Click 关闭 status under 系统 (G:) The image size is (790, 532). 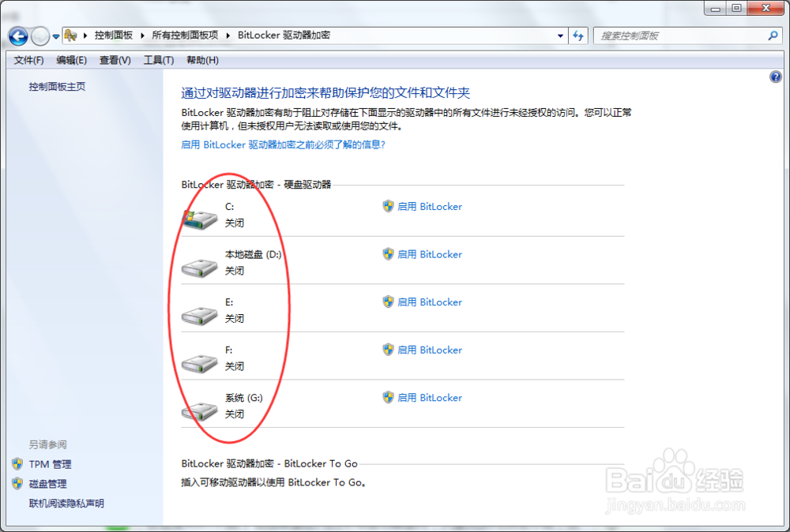235,414
